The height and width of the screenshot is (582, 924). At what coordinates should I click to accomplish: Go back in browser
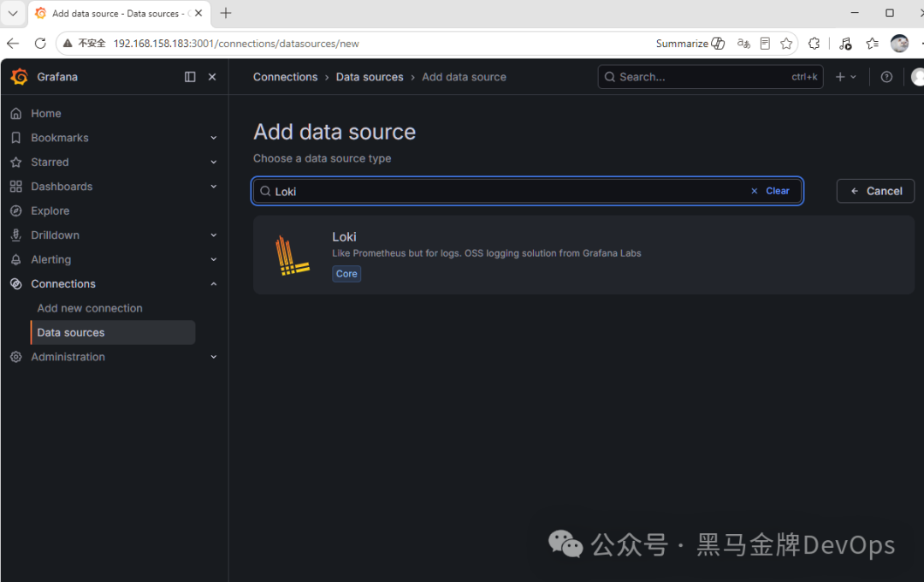13,43
